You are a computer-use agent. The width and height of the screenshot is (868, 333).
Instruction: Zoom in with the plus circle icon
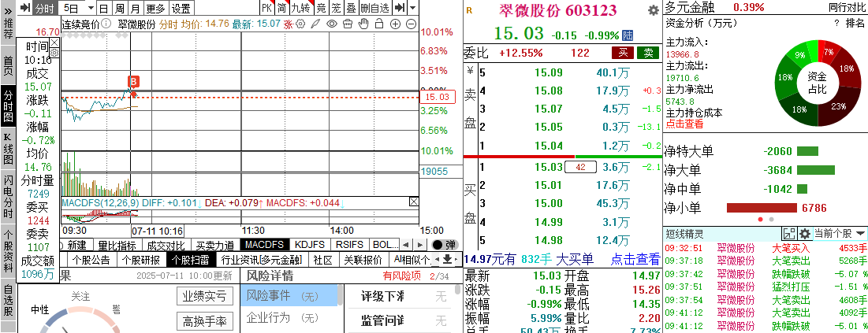(x=395, y=24)
